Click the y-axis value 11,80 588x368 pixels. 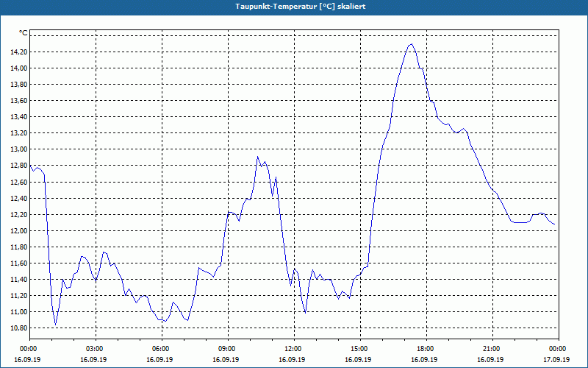click(x=20, y=247)
